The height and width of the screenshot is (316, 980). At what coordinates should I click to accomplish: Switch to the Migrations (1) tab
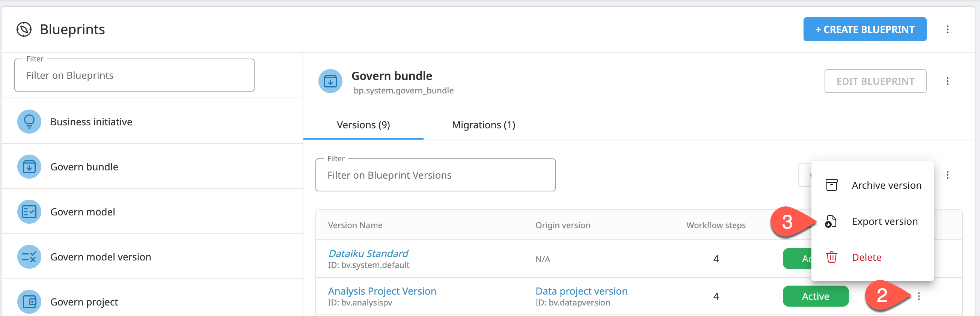(483, 125)
